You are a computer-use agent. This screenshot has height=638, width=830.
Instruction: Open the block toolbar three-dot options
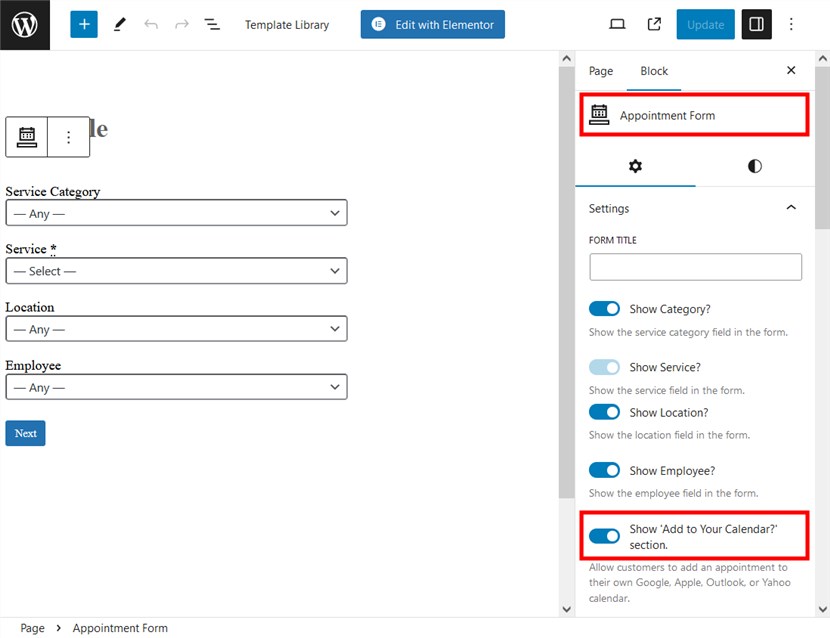[x=68, y=137]
